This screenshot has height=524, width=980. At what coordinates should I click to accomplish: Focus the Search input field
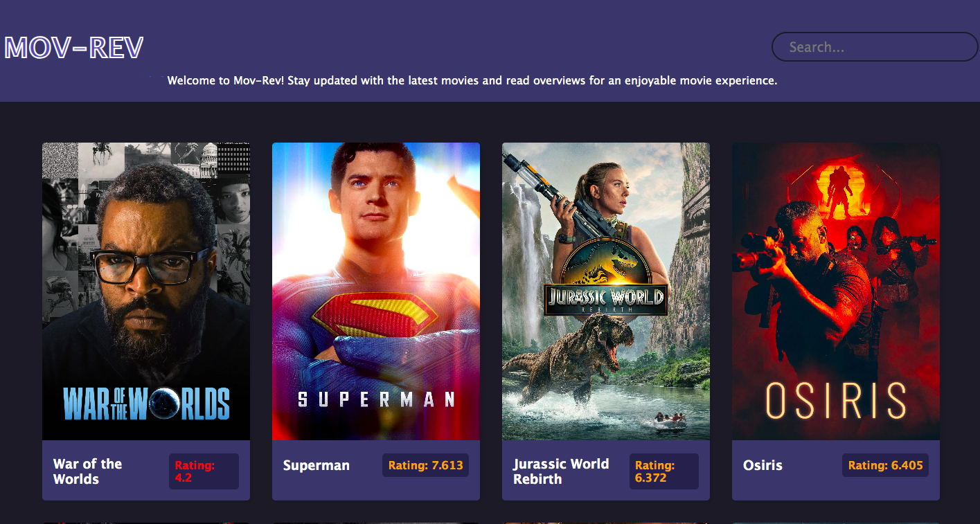pyautogui.click(x=874, y=47)
